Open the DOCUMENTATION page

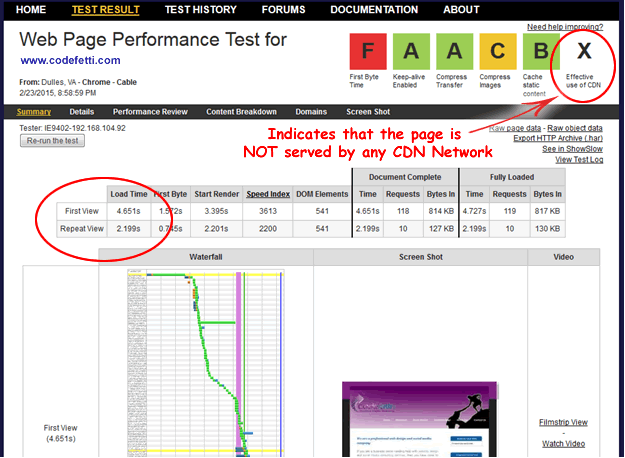pos(374,10)
